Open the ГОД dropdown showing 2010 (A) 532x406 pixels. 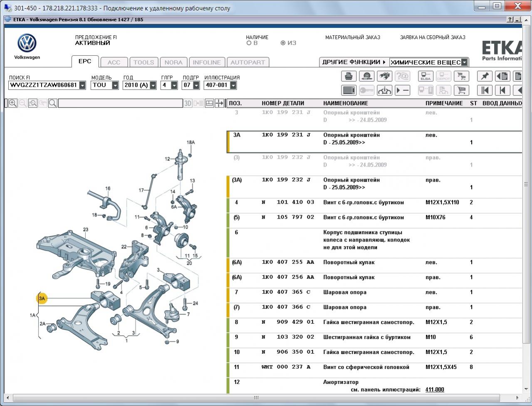pyautogui.click(x=153, y=85)
